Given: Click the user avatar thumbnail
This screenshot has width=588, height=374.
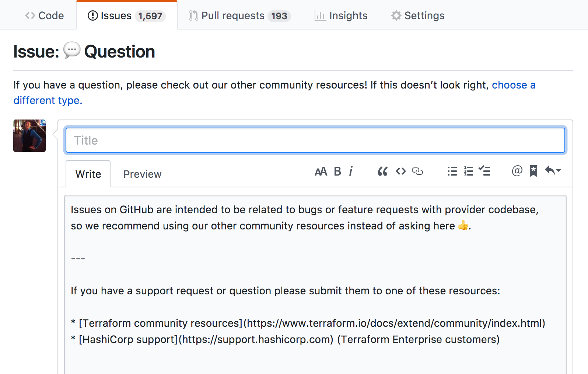Looking at the screenshot, I should tap(29, 136).
